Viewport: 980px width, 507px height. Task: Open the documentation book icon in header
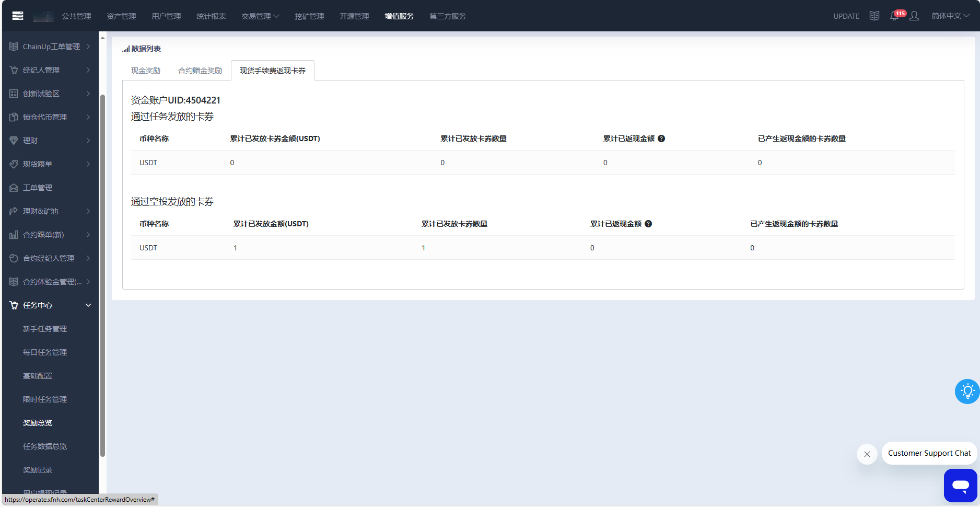pos(874,16)
